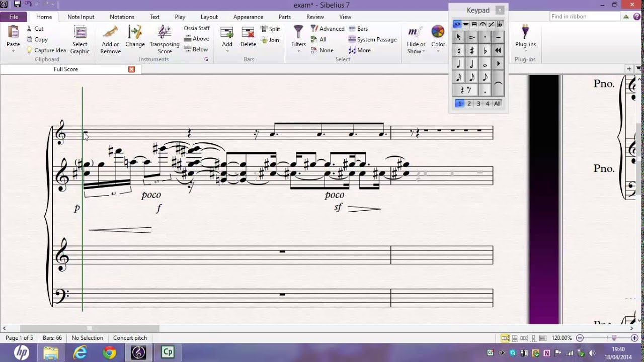Switch to the Note Input tab
This screenshot has height=362, width=644.
80,17
